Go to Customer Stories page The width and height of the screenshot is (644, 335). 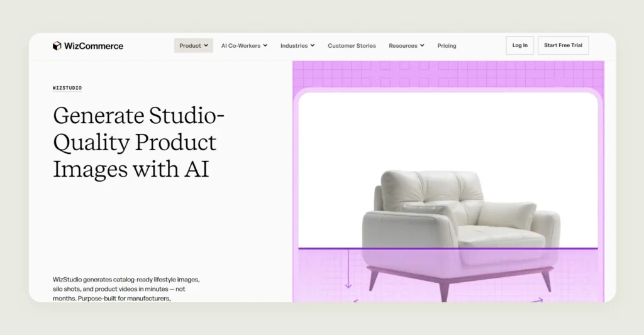pyautogui.click(x=352, y=46)
